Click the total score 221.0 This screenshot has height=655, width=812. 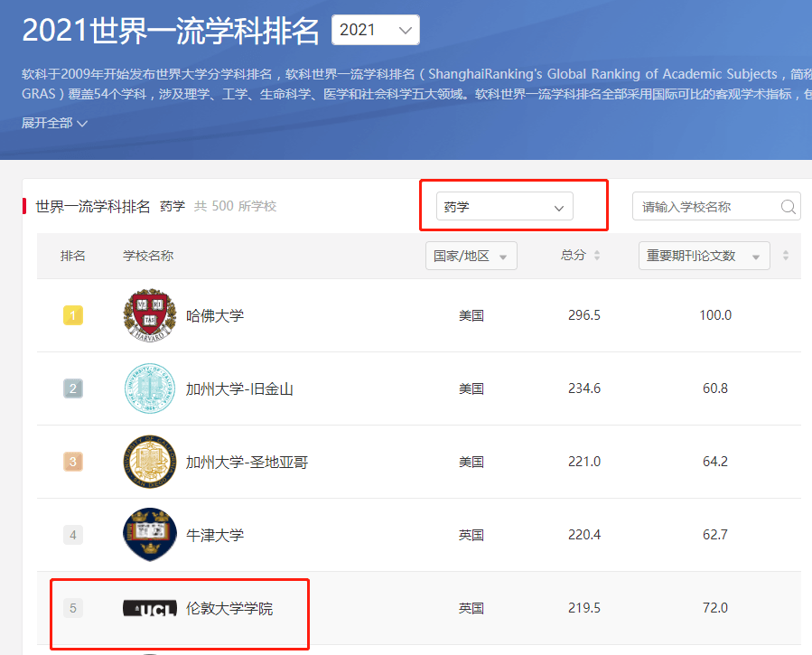(x=584, y=462)
